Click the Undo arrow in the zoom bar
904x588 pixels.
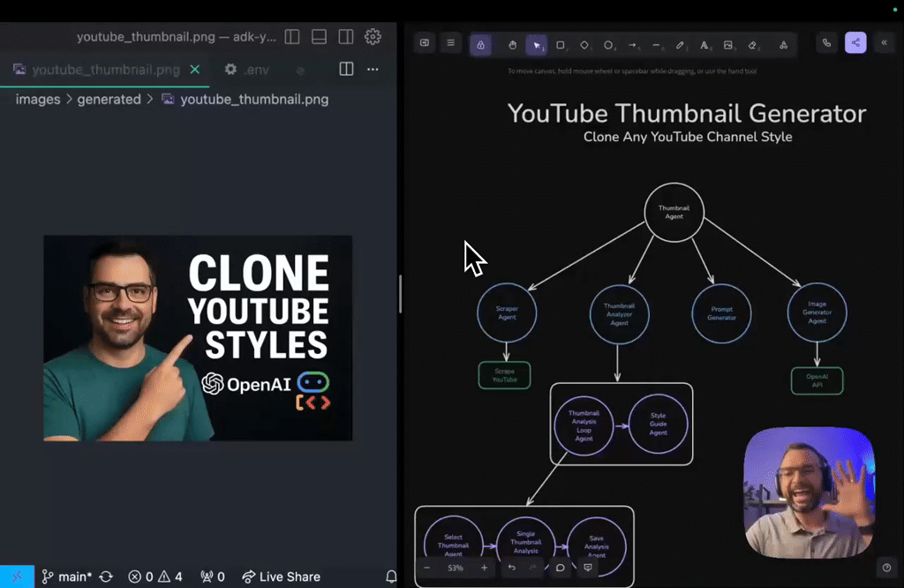pyautogui.click(x=512, y=568)
